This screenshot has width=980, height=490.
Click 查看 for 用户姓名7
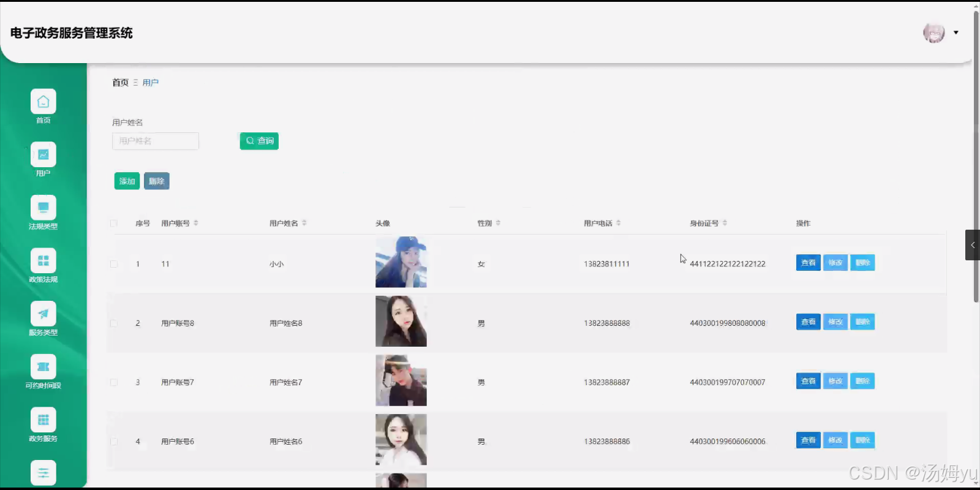[809, 381]
